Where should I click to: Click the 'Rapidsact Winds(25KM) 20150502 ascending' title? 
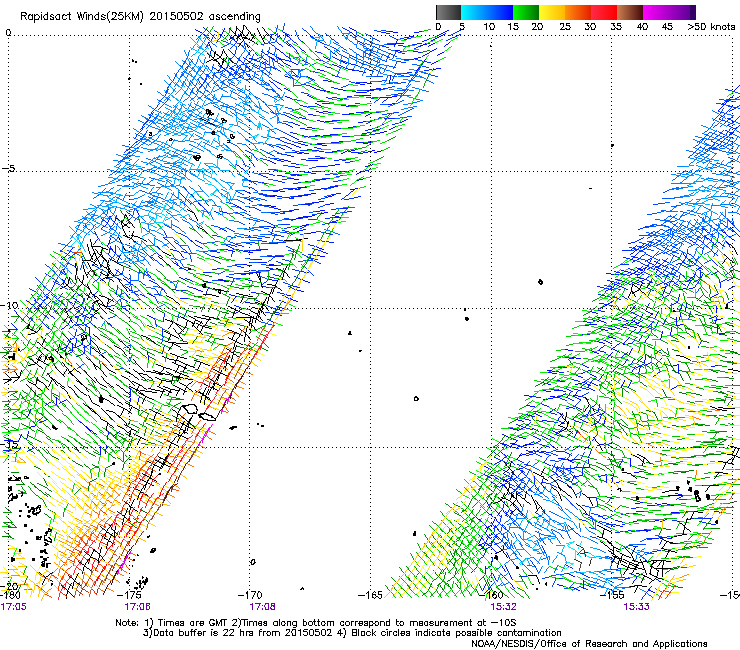pos(140,17)
